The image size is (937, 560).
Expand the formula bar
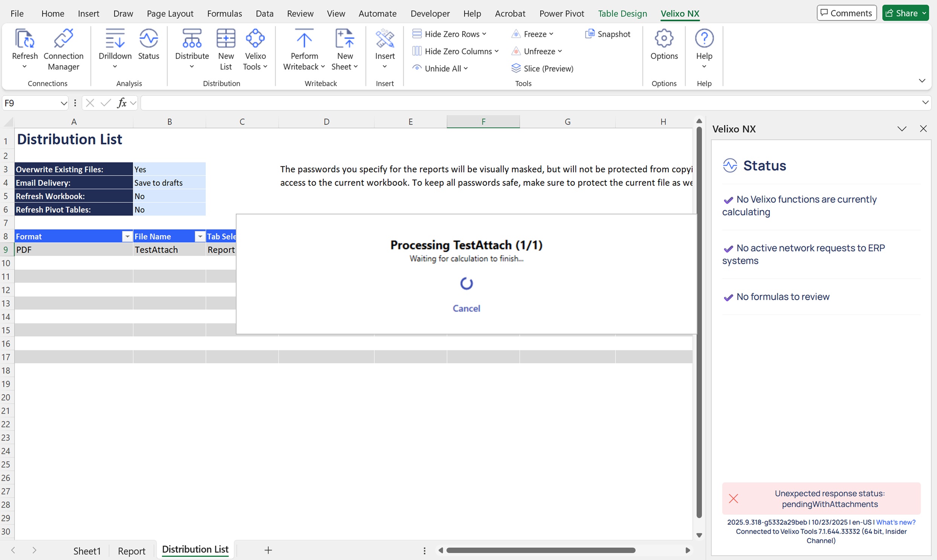click(925, 103)
